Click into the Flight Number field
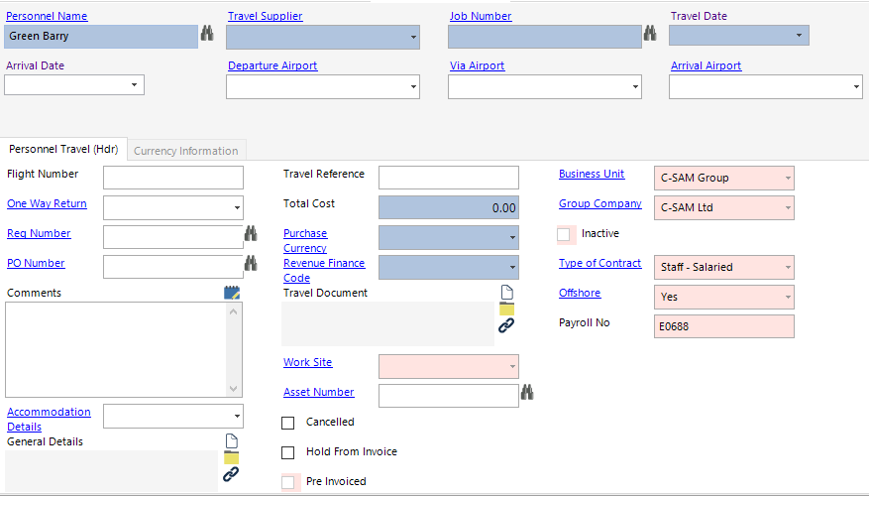The width and height of the screenshot is (870, 507). coord(173,178)
